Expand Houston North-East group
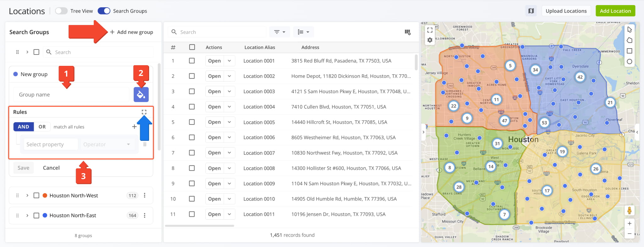 pos(27,215)
